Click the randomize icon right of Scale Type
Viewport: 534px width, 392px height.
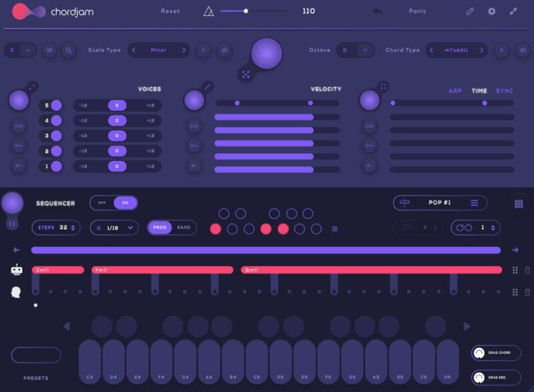pos(224,50)
